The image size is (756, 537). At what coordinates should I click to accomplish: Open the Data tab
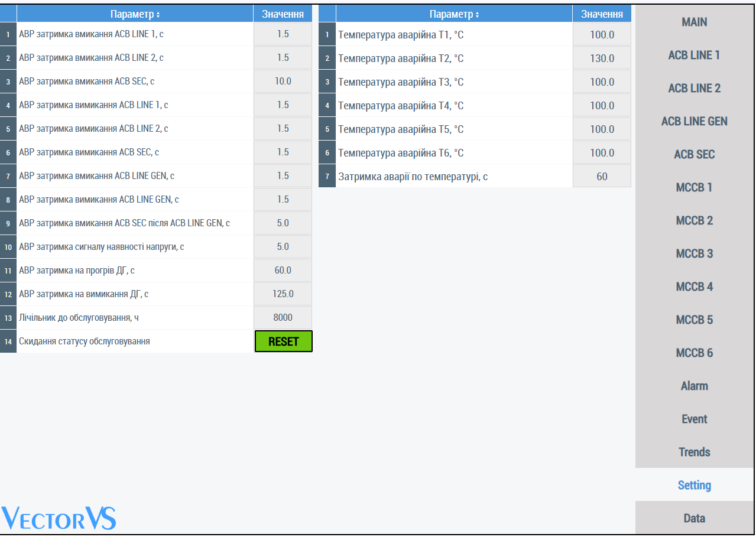click(694, 518)
